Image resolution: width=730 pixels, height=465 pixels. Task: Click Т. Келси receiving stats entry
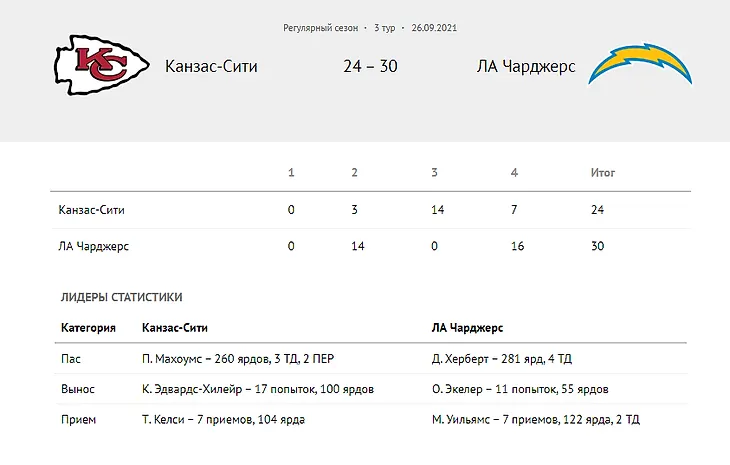pyautogui.click(x=223, y=420)
